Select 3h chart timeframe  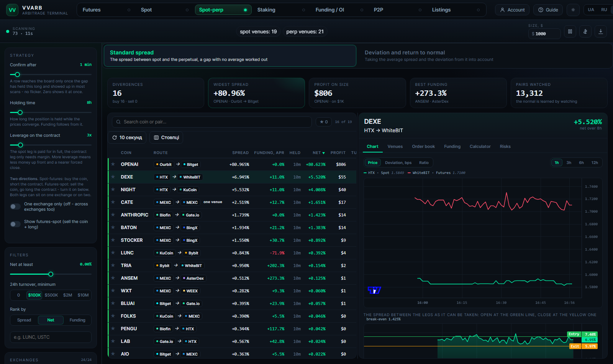(x=569, y=162)
